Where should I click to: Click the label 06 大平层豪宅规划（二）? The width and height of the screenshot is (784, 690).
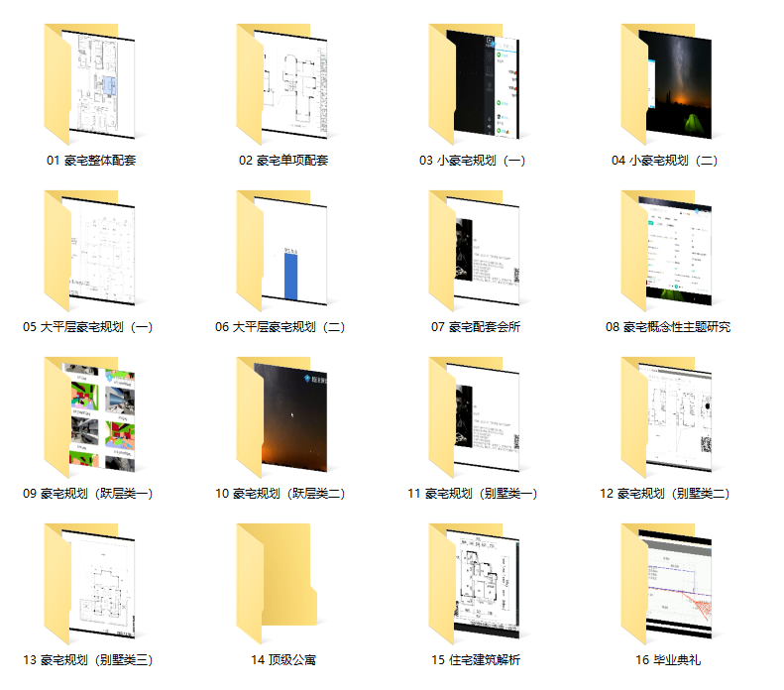click(x=280, y=327)
